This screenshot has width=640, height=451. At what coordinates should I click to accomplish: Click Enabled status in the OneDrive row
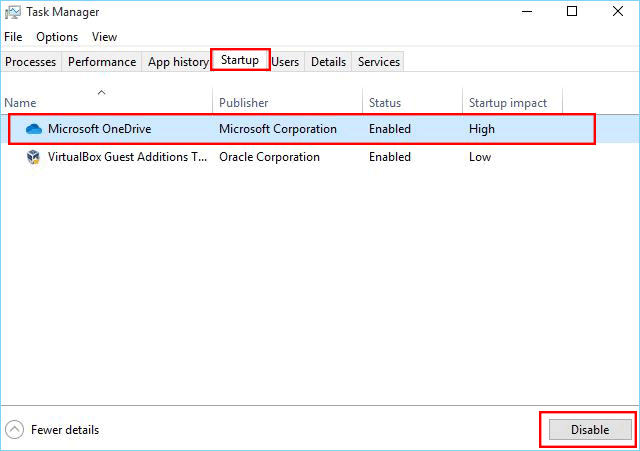(x=390, y=129)
